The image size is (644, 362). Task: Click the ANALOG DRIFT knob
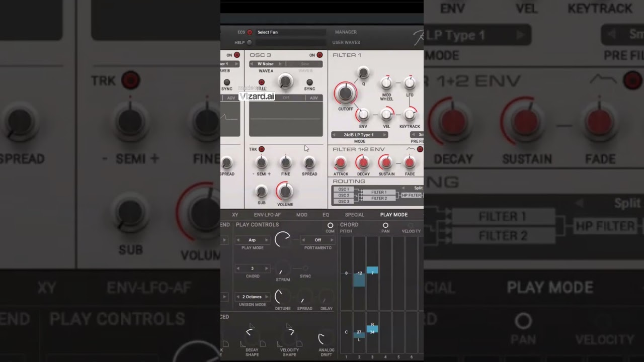326,338
